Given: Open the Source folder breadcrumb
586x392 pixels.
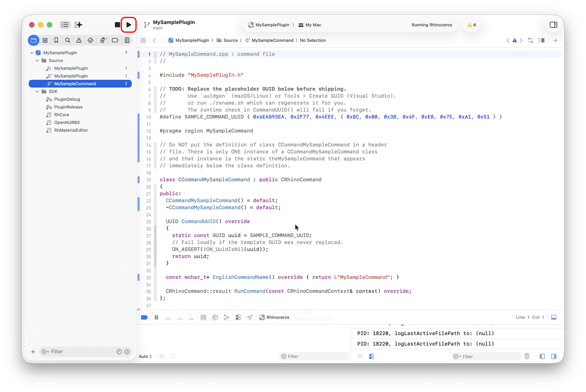Looking at the screenshot, I should click(227, 40).
